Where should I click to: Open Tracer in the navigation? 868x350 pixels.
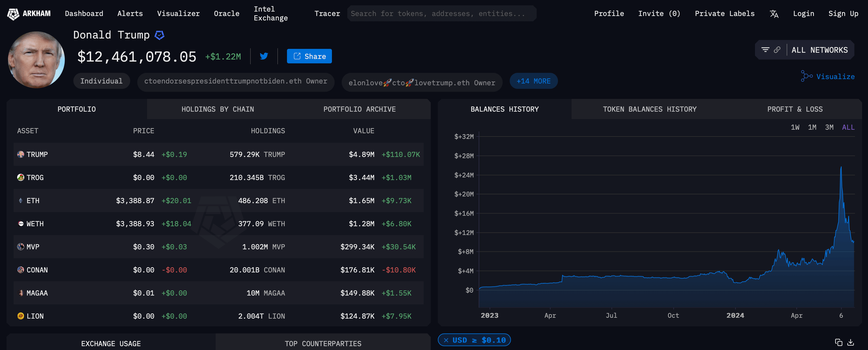tap(327, 14)
